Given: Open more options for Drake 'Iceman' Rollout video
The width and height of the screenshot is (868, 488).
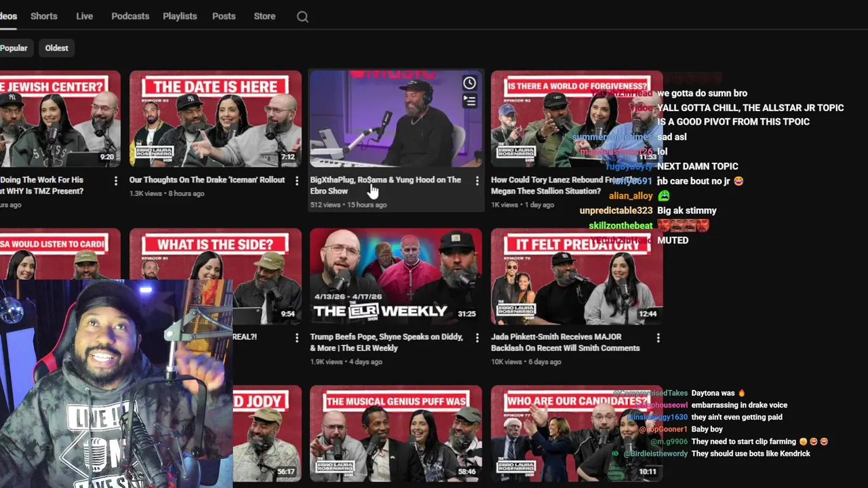Looking at the screenshot, I should coord(296,181).
